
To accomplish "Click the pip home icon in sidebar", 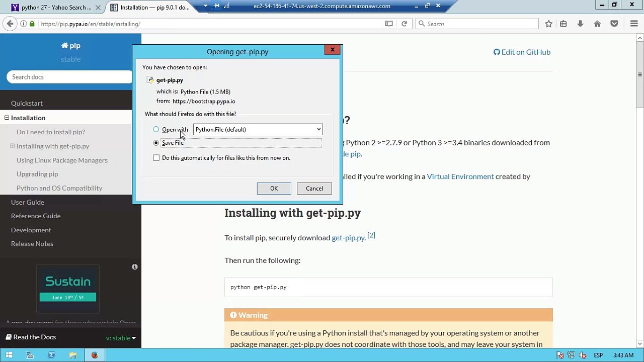I will (x=64, y=46).
